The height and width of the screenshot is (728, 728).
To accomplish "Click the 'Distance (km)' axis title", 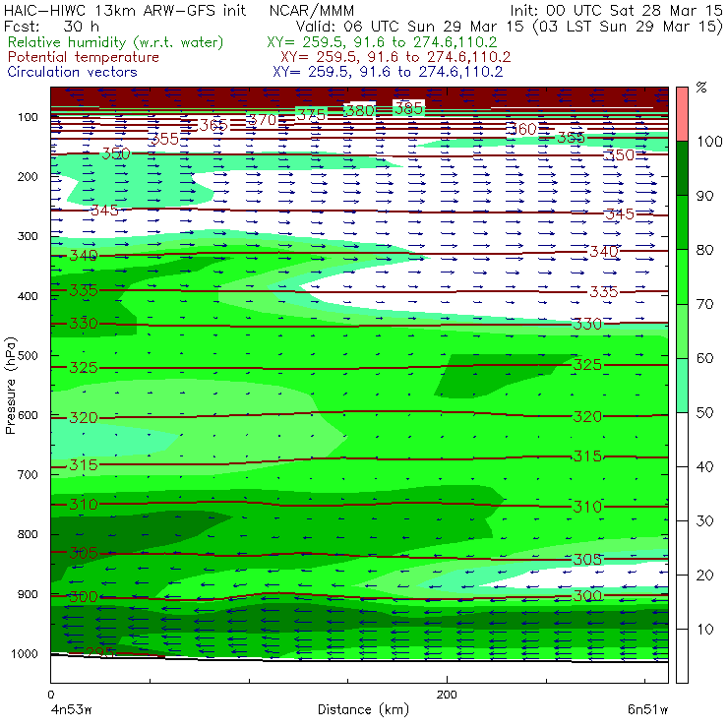I will coord(364,709).
